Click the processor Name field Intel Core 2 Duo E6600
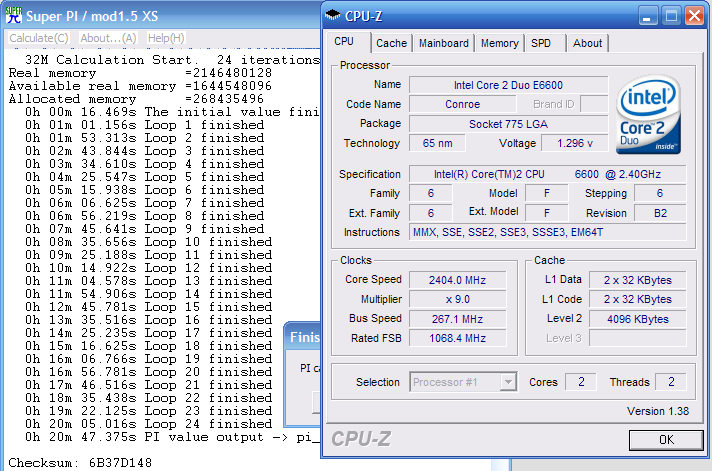The width and height of the screenshot is (712, 471). (508, 85)
